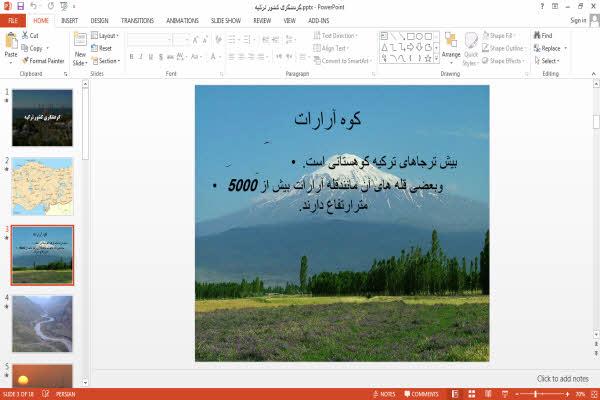Expand the shapes gallery more arrow
This screenshot has width=600, height=400.
click(x=436, y=59)
